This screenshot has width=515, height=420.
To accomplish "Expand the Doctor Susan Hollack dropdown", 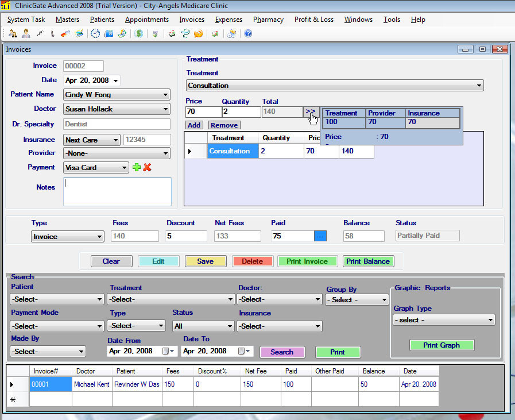I will point(165,109).
